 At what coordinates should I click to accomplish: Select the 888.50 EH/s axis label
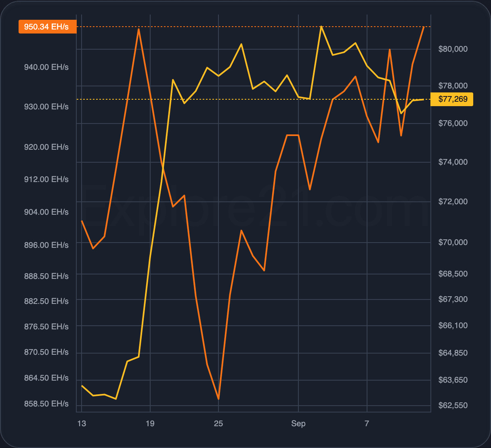46,276
